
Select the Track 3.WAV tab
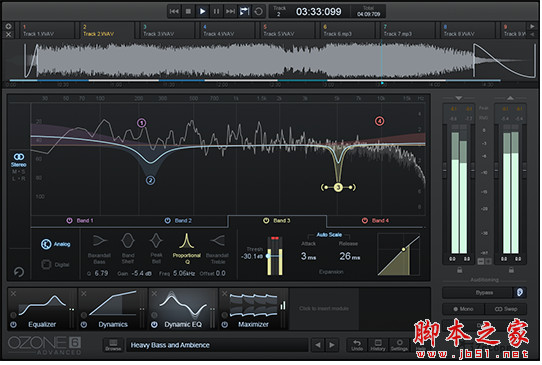click(167, 30)
